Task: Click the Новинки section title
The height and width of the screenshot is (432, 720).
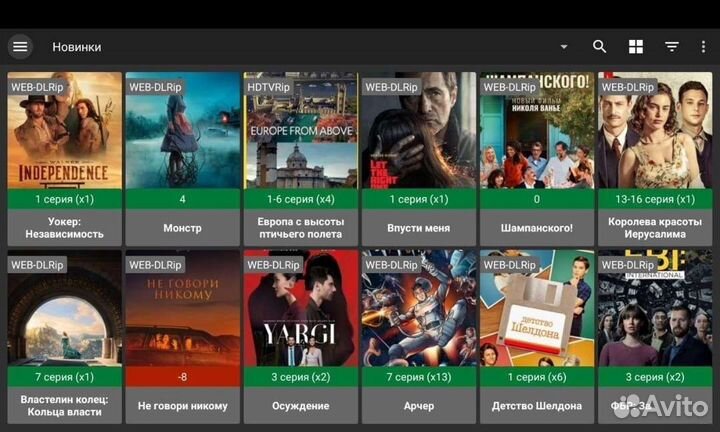Action: point(77,47)
